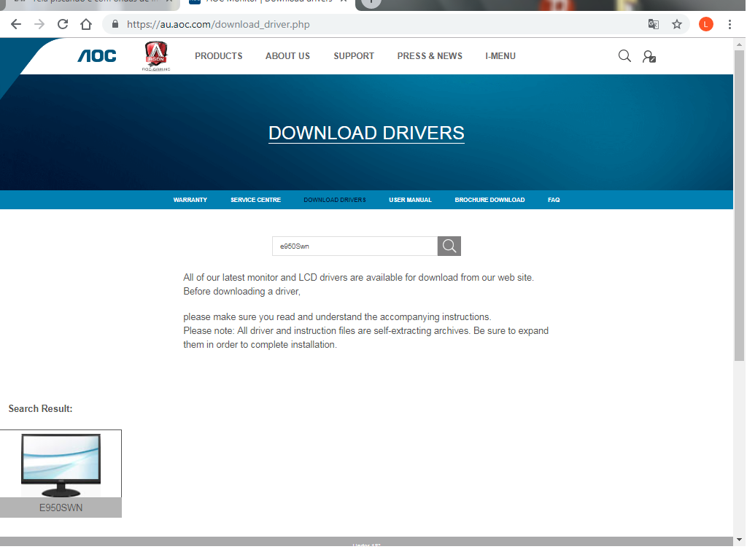Image resolution: width=747 pixels, height=560 pixels.
Task: Click the driver search input field
Action: click(355, 246)
